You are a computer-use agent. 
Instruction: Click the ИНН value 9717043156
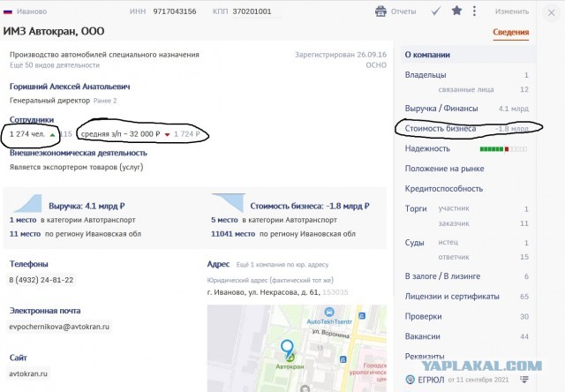175,11
